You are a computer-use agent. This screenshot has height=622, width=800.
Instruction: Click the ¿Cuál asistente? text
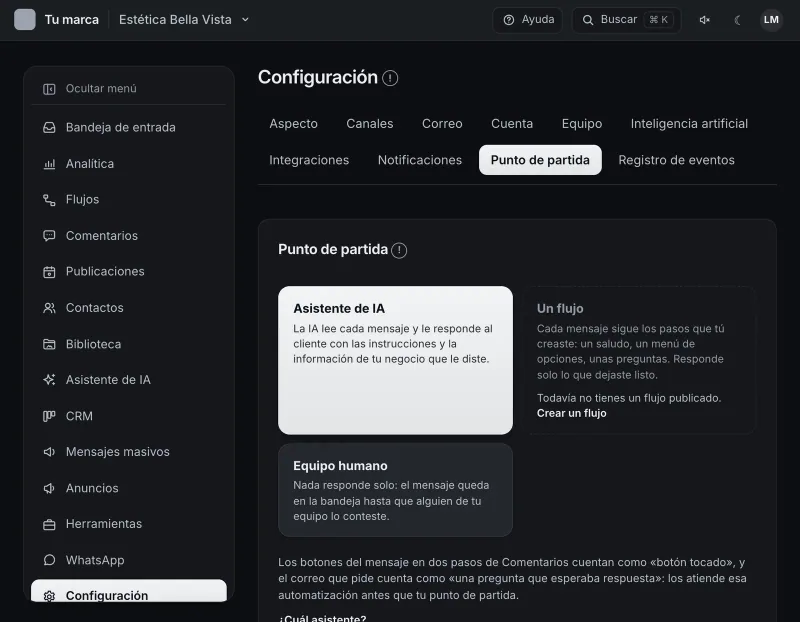(x=322, y=618)
